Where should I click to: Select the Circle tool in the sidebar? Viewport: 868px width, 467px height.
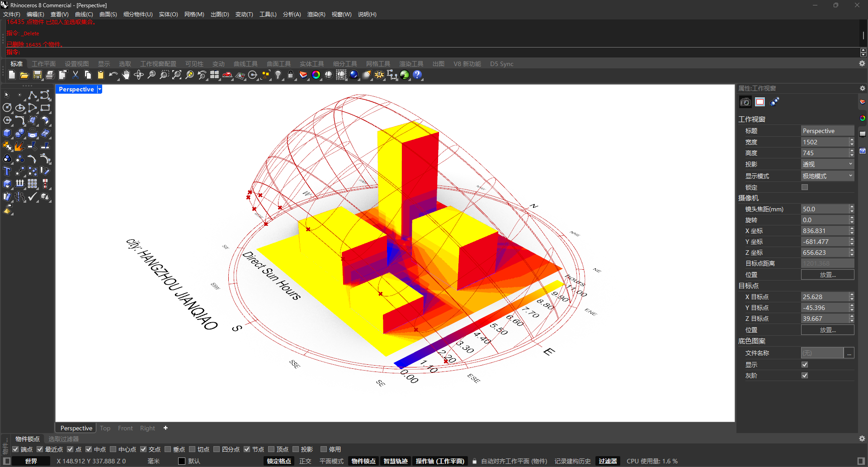[7, 108]
